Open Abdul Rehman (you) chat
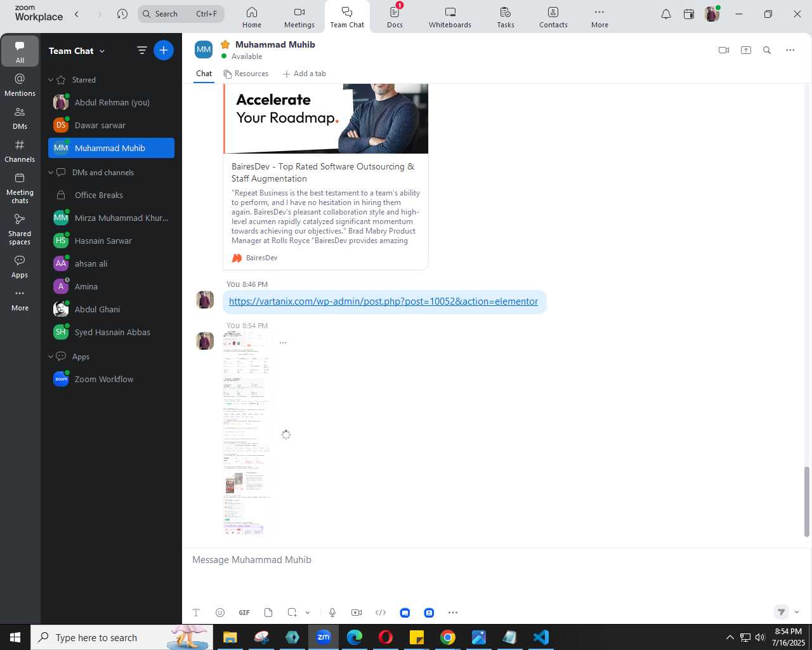The width and height of the screenshot is (812, 650). click(111, 102)
